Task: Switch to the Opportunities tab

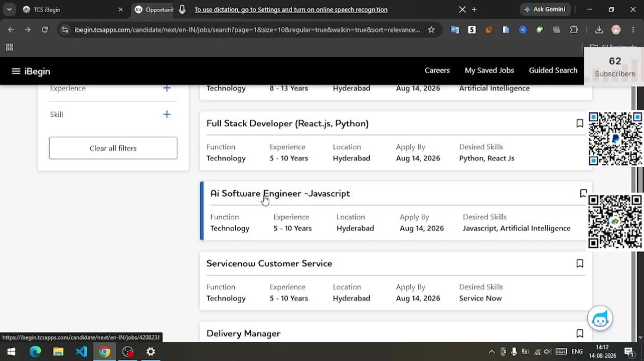Action: [153, 10]
